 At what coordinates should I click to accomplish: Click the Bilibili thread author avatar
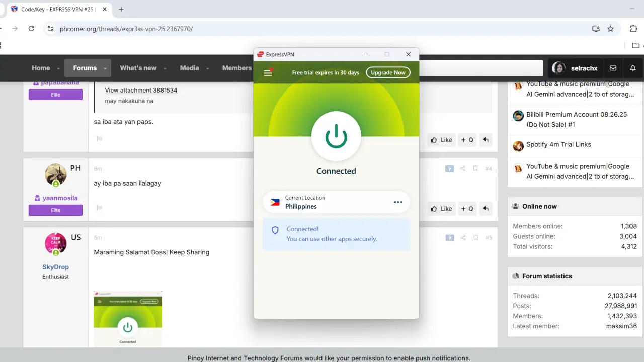click(x=518, y=116)
